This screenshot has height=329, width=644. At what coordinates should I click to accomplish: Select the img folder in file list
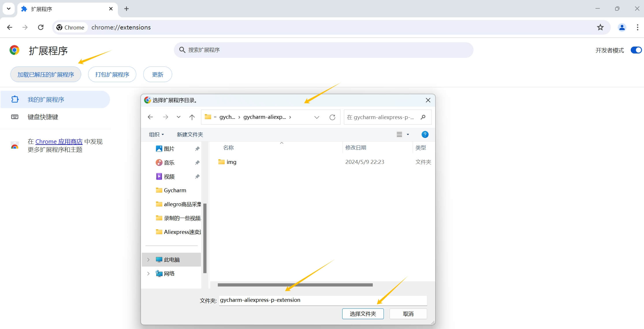(x=228, y=162)
